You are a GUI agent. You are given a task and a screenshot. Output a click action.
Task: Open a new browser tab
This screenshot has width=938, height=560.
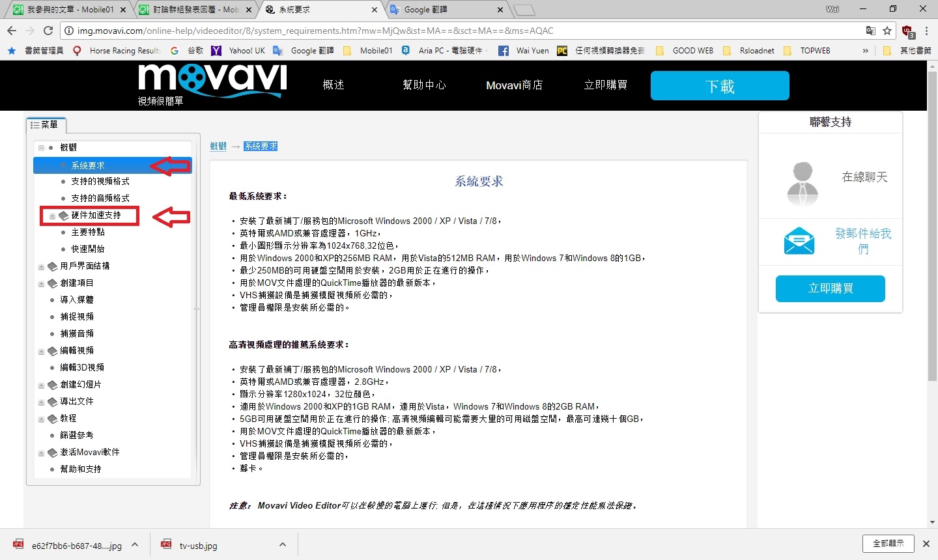click(x=524, y=10)
